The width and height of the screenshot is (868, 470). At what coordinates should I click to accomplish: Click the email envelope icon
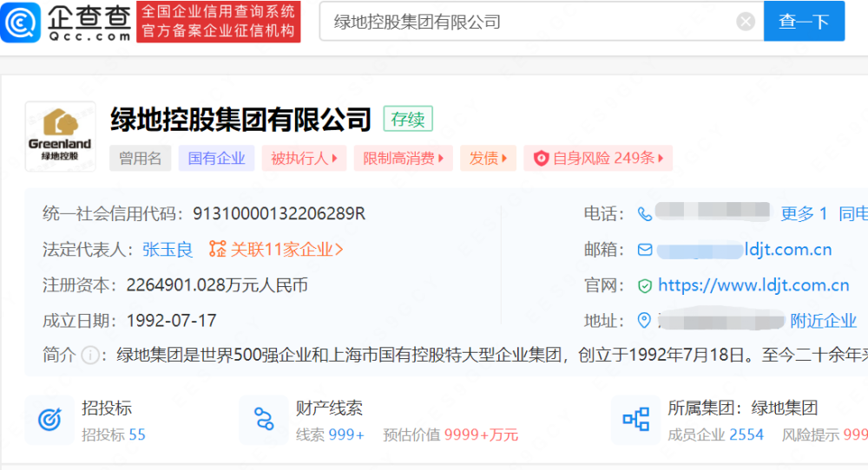pyautogui.click(x=645, y=250)
